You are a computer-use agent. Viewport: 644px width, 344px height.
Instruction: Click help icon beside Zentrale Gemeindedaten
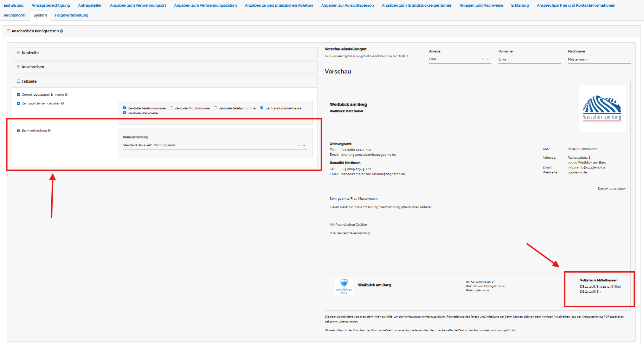[63, 103]
